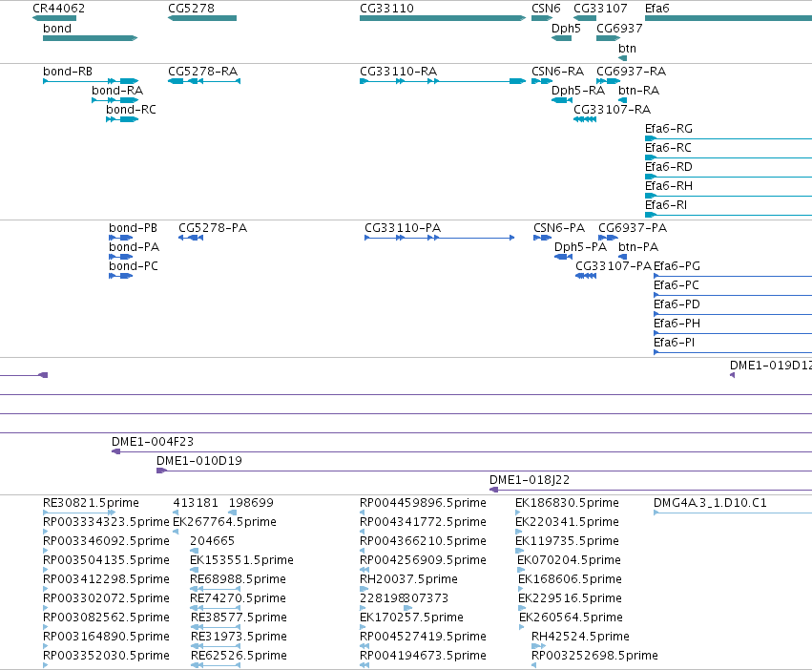Select the CG5278-PA protein feature
Screen dimensions: 812x670
pos(191,238)
